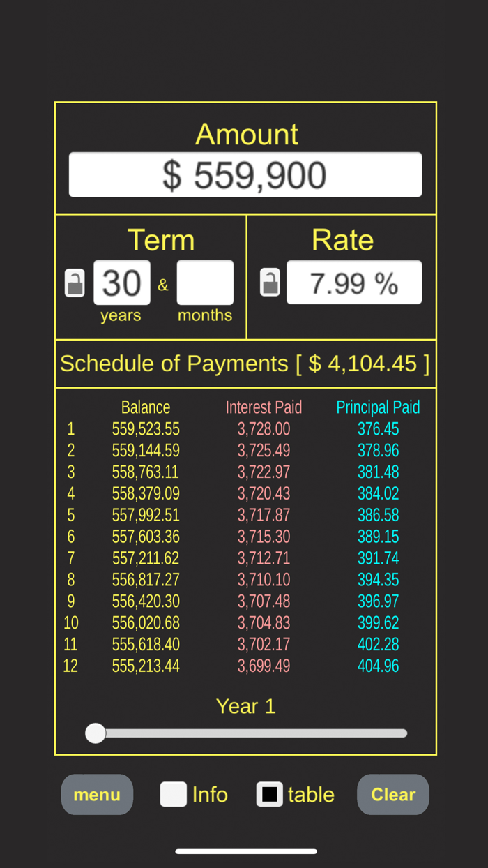Enable the Info checkbox

pyautogui.click(x=173, y=794)
